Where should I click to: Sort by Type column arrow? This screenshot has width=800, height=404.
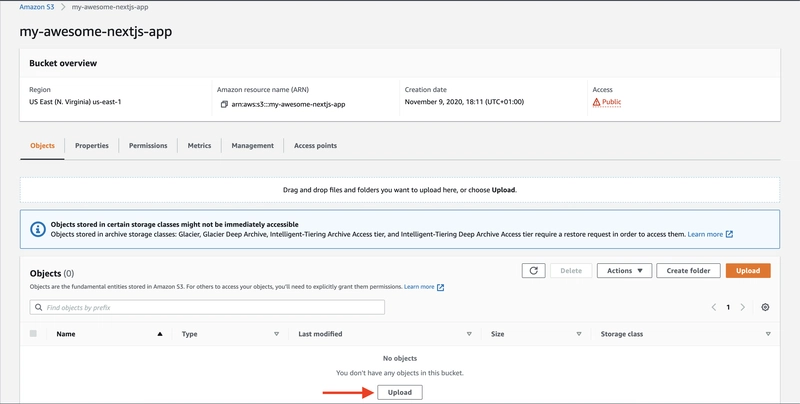pos(277,334)
